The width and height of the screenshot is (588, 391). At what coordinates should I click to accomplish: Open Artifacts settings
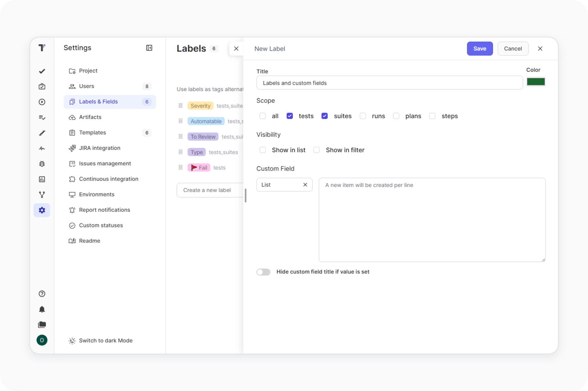110,117
